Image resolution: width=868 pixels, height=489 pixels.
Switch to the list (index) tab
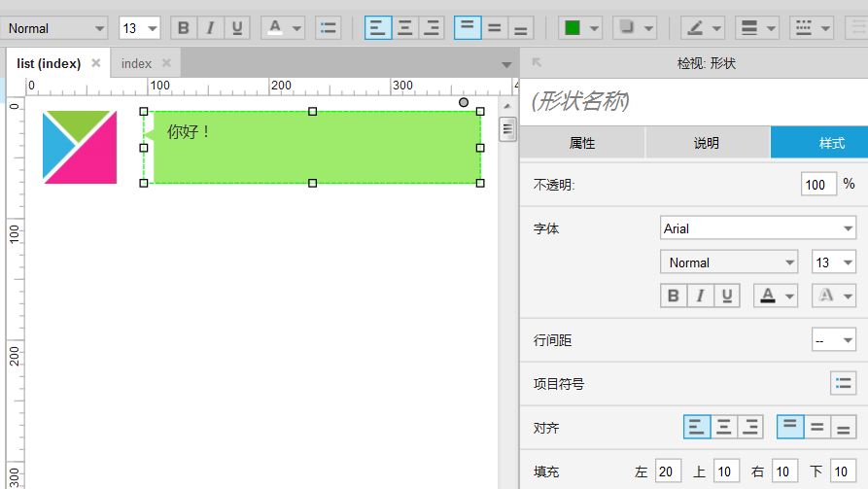[49, 64]
